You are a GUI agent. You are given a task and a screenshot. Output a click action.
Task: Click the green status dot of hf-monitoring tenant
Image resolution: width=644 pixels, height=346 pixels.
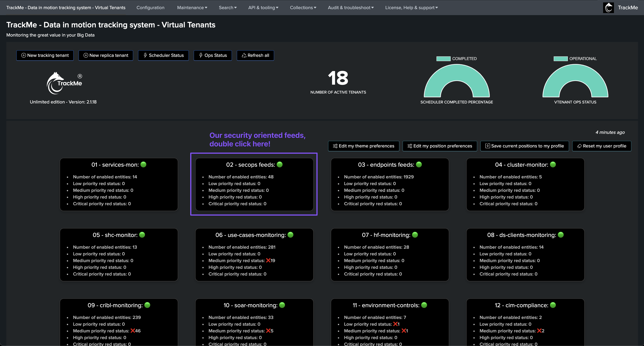(x=415, y=235)
